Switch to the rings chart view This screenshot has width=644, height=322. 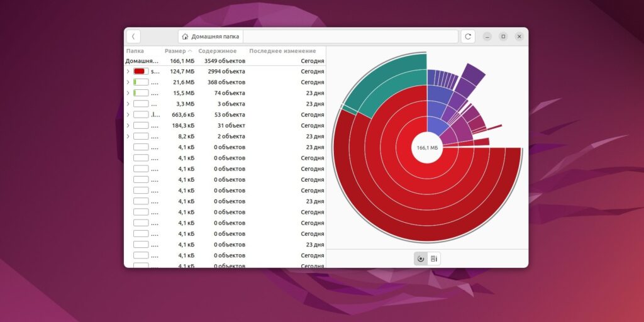point(421,258)
